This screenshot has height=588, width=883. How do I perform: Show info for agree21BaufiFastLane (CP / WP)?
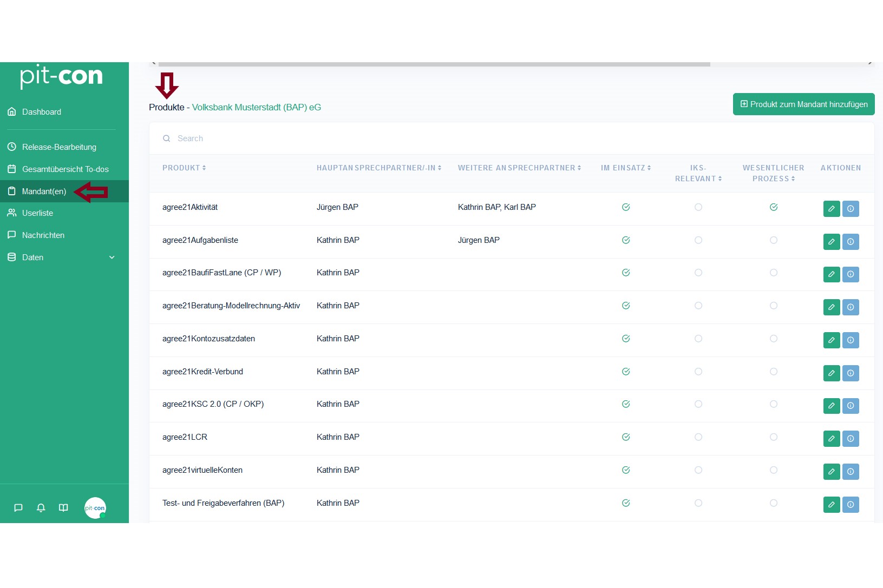tap(851, 274)
